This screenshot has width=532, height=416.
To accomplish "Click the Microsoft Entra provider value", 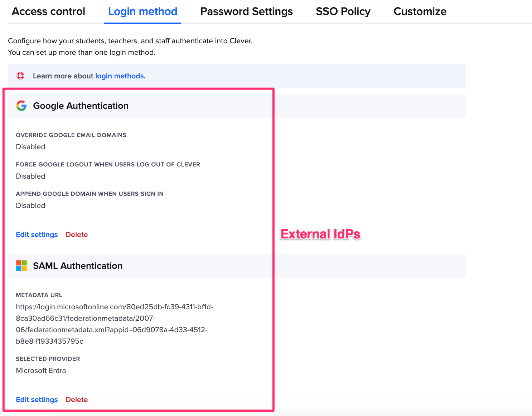I will pos(41,371).
